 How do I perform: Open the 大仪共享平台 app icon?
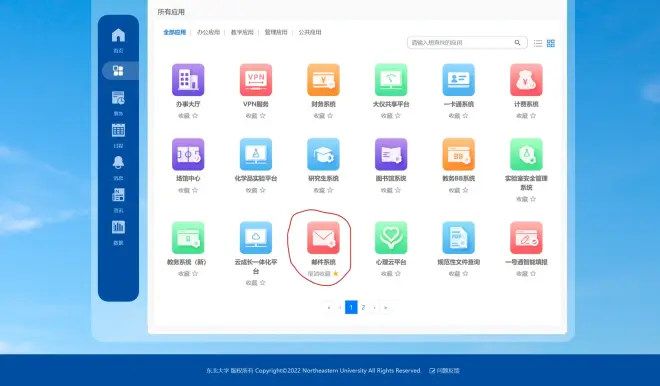[x=391, y=80]
